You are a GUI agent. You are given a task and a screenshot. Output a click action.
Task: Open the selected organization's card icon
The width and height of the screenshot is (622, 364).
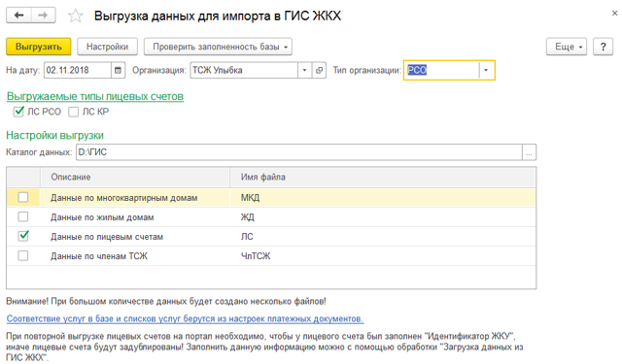tap(319, 71)
